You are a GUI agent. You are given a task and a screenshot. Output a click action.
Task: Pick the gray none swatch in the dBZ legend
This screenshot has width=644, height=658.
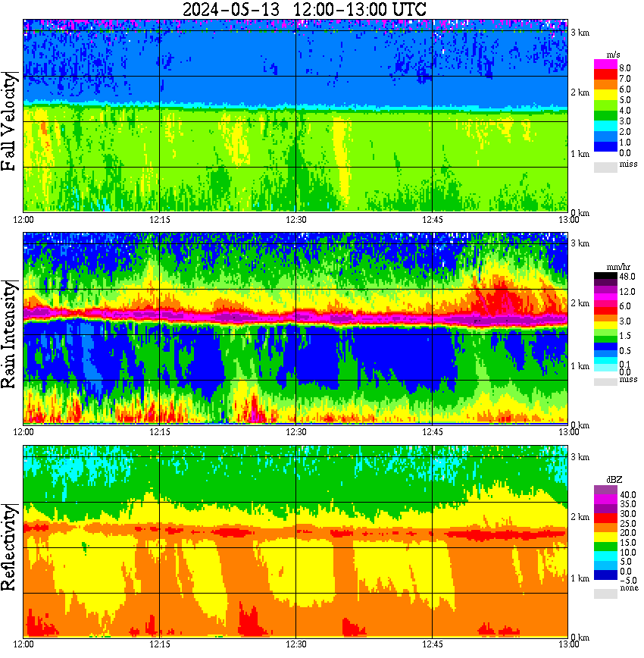[x=605, y=594]
